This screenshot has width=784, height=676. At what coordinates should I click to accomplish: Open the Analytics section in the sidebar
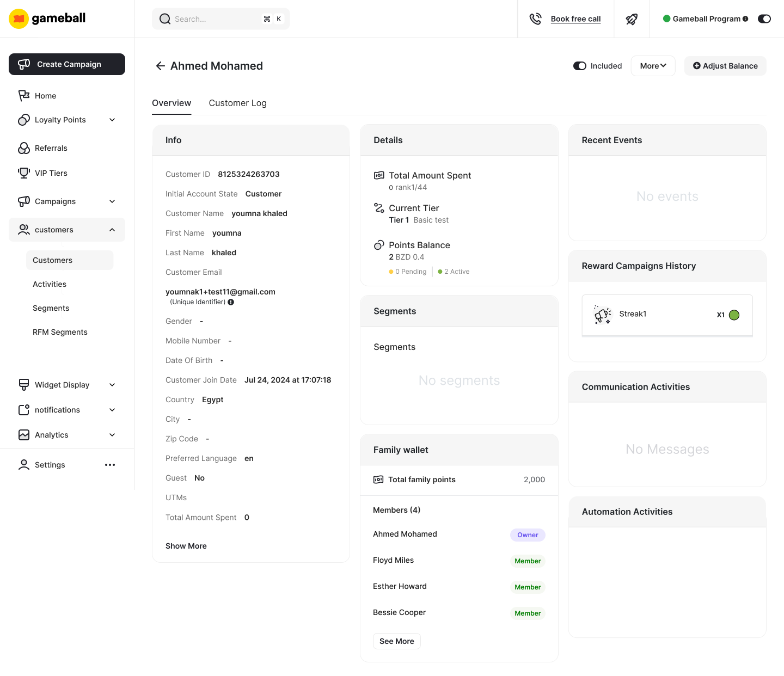point(51,435)
